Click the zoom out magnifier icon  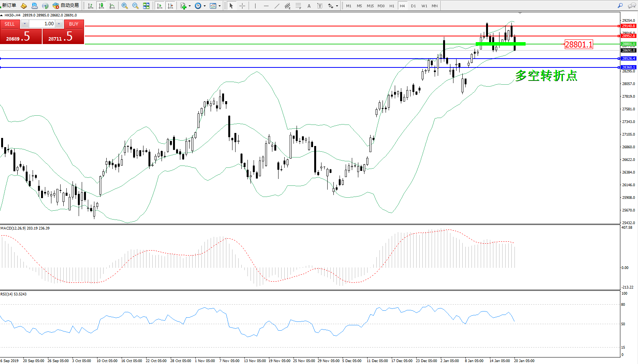135,6
